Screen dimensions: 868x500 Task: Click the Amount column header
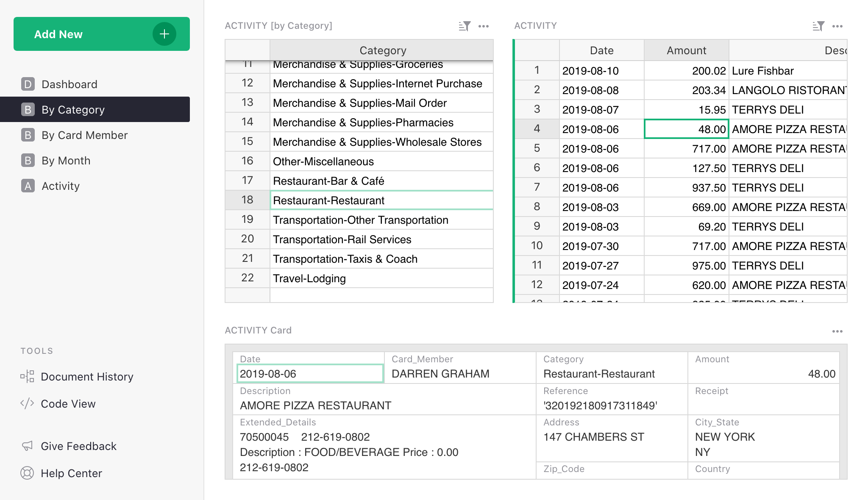pyautogui.click(x=686, y=50)
